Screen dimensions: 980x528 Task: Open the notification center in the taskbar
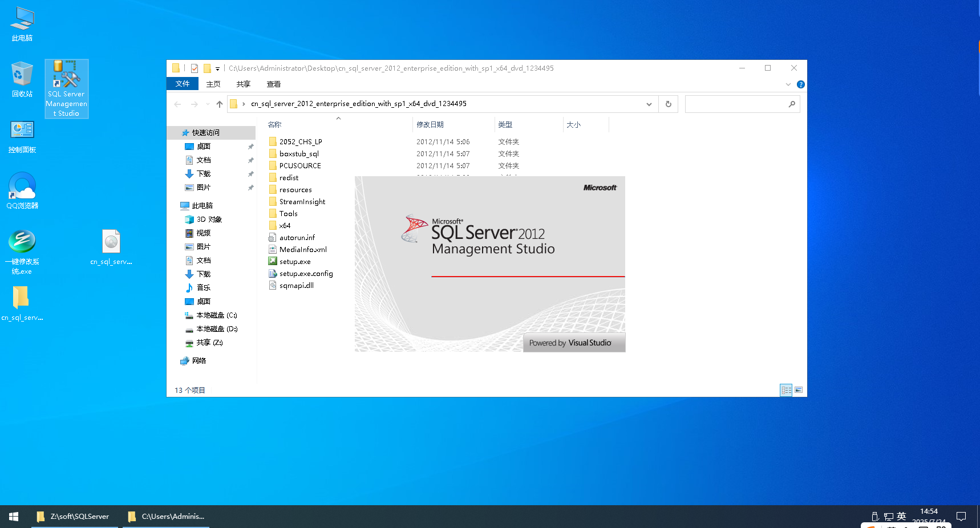[961, 517]
